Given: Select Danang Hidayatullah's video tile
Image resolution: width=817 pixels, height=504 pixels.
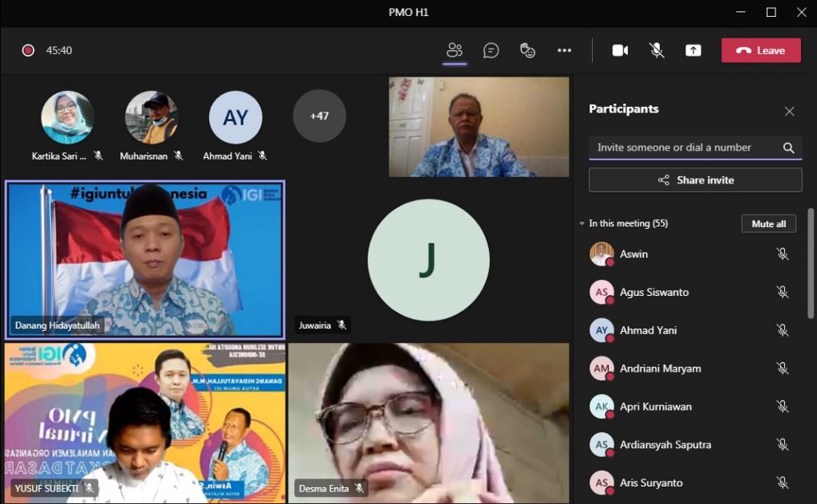Looking at the screenshot, I should [x=144, y=259].
